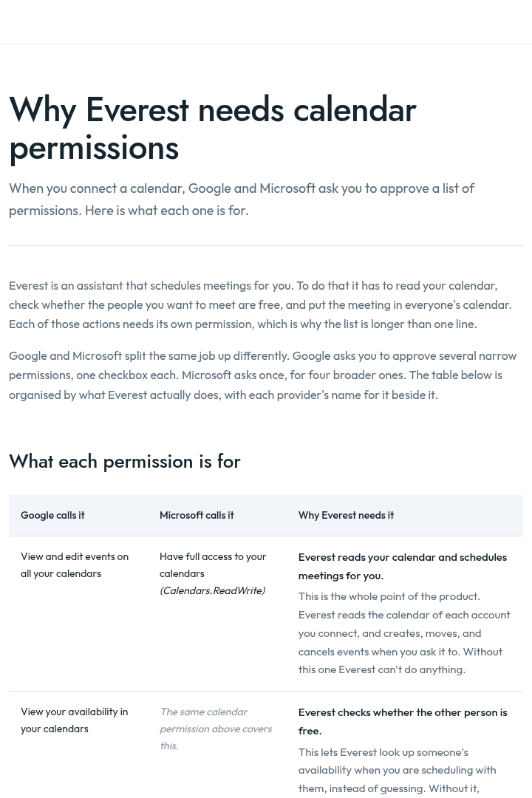This screenshot has width=532, height=798.
Task: Click the 'Have full access to your calendars' cell
Action: coord(213,565)
